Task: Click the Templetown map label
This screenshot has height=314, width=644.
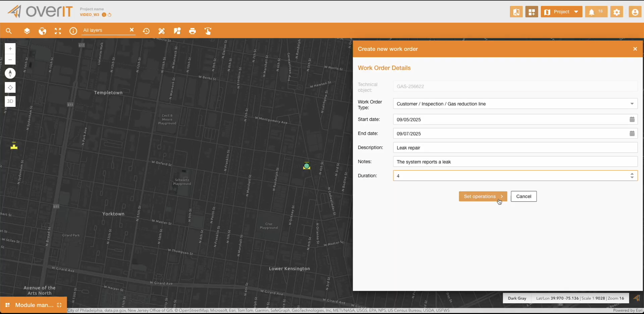Action: (x=108, y=93)
